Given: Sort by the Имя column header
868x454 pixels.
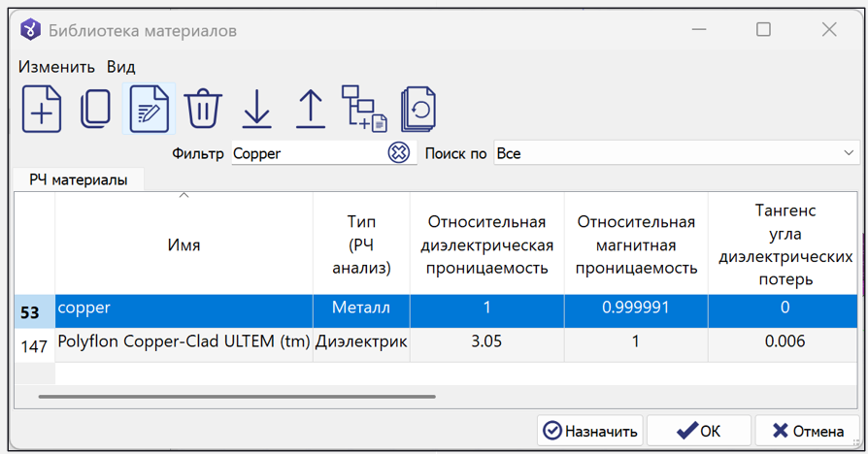Looking at the screenshot, I should pyautogui.click(x=184, y=245).
